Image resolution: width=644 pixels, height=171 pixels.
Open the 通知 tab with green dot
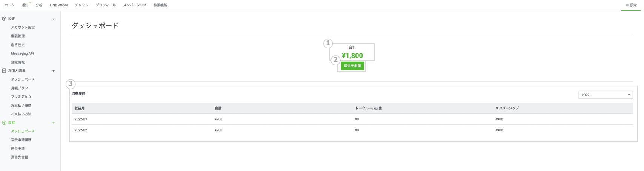[25, 5]
